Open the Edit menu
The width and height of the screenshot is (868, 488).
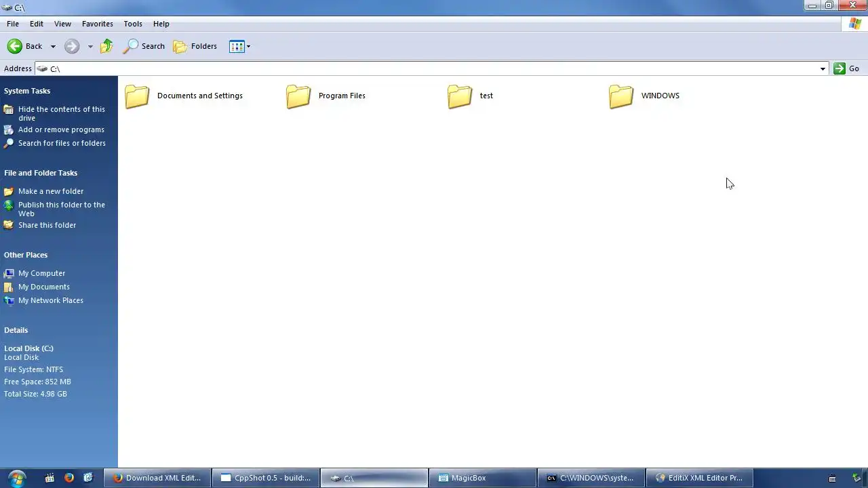pos(37,24)
